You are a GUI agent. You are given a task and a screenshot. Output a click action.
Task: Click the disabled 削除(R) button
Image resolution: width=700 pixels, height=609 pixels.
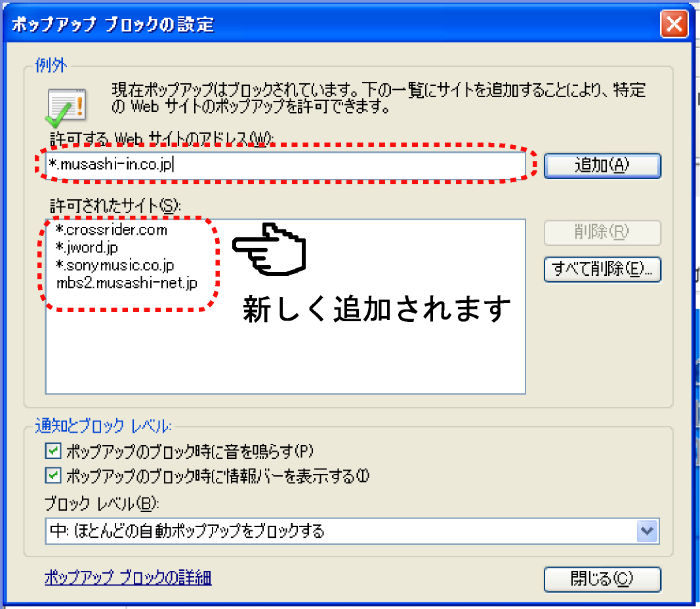coord(602,232)
